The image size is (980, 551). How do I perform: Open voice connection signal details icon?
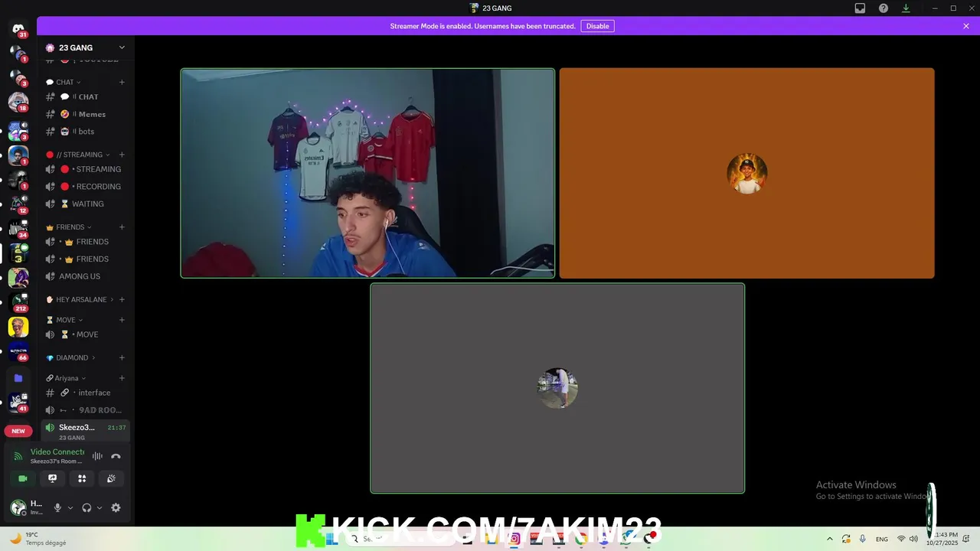[18, 456]
